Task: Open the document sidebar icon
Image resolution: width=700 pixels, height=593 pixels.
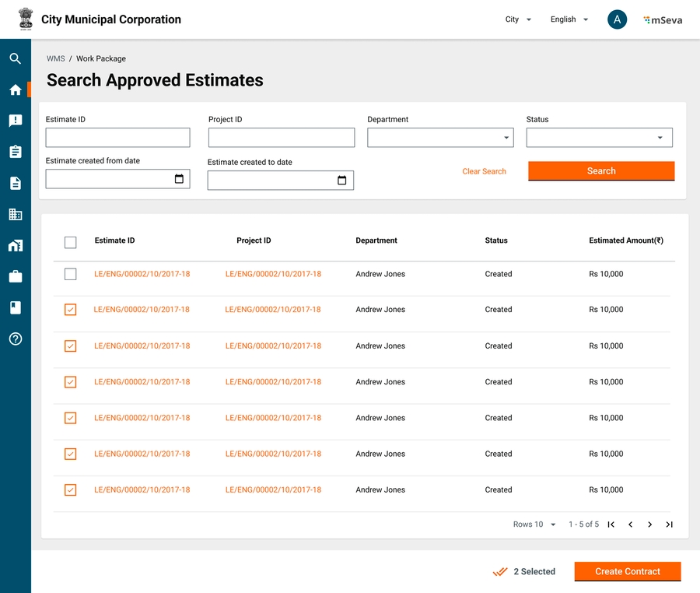Action: [x=15, y=183]
